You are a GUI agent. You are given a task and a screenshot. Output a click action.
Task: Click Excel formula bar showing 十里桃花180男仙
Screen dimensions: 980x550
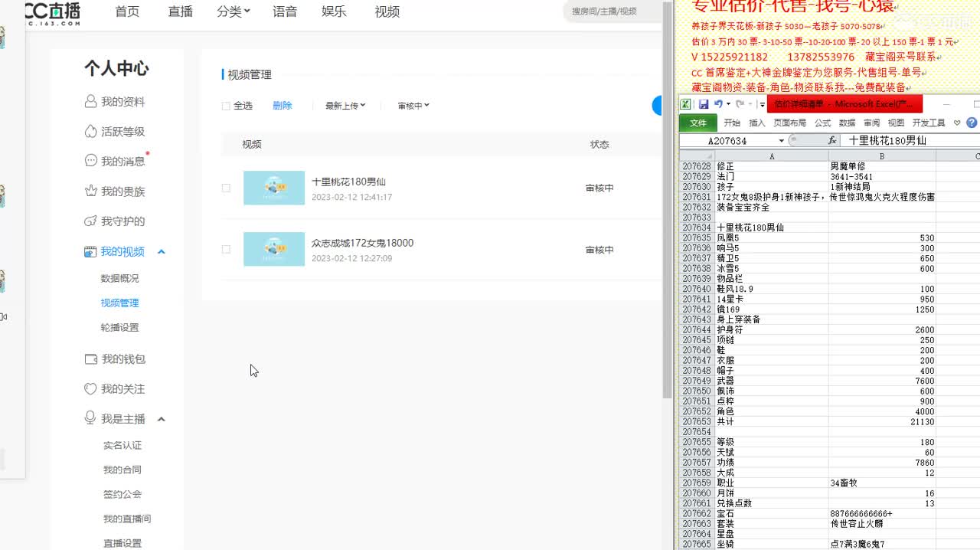pyautogui.click(x=910, y=140)
